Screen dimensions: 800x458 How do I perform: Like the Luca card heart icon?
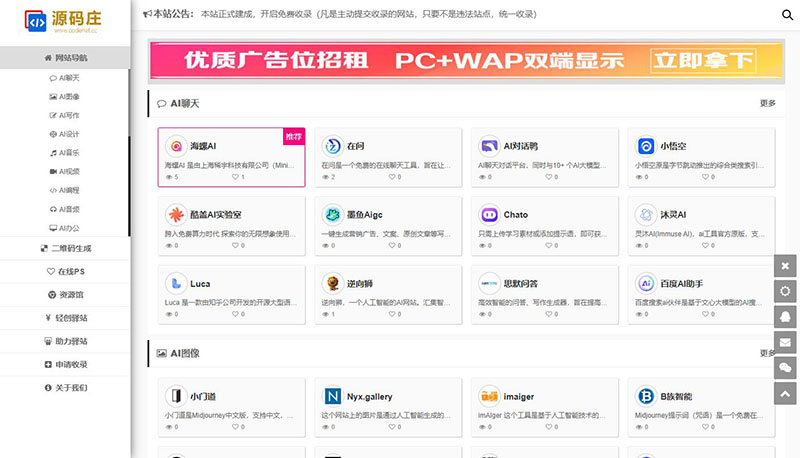[235, 314]
